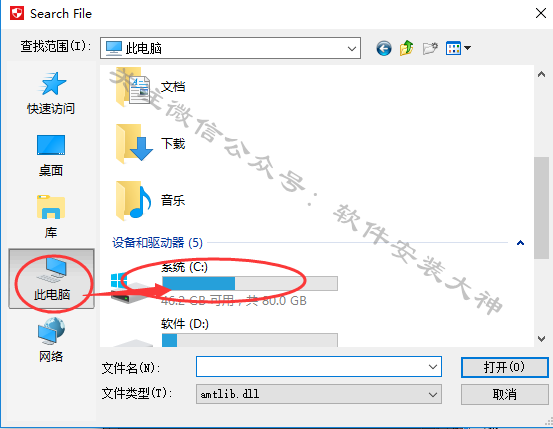The image size is (553, 429).
Task: Click the 文件名 input field
Action: (x=319, y=367)
